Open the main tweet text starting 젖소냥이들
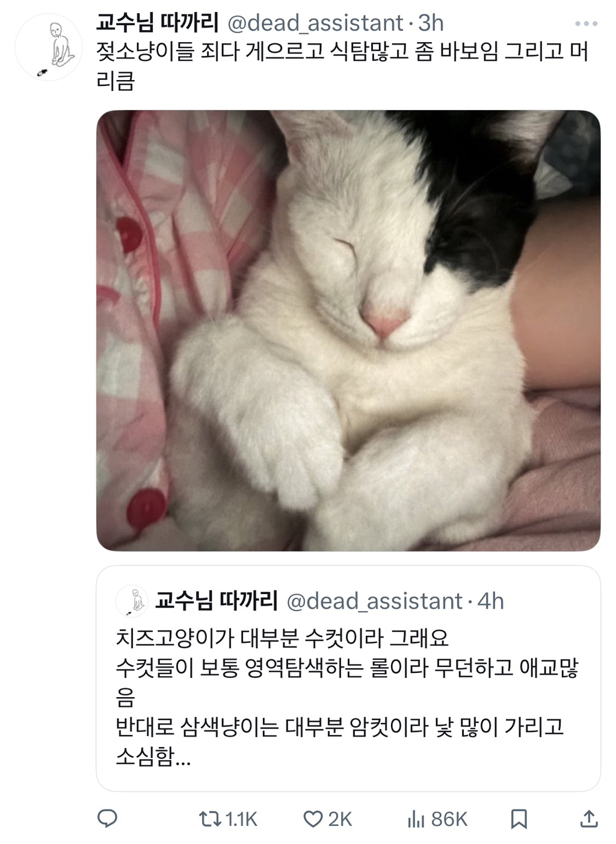The width and height of the screenshot is (616, 844). pos(342,66)
